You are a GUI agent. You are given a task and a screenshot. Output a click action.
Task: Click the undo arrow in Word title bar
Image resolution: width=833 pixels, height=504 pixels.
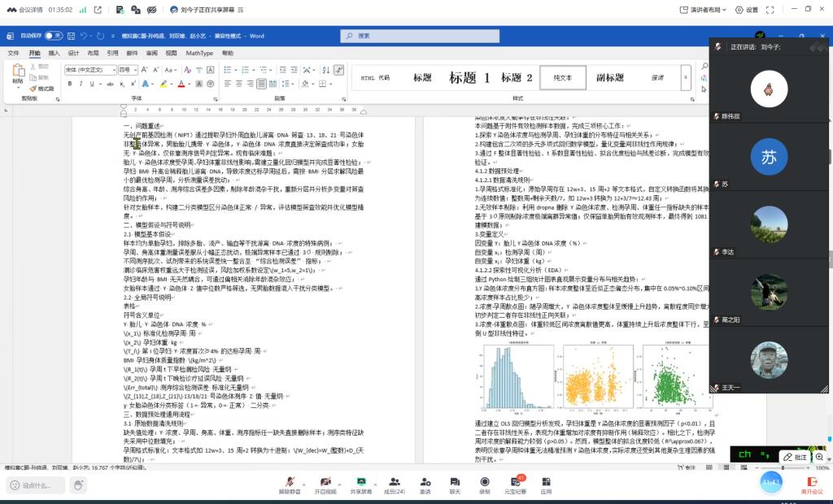84,36
